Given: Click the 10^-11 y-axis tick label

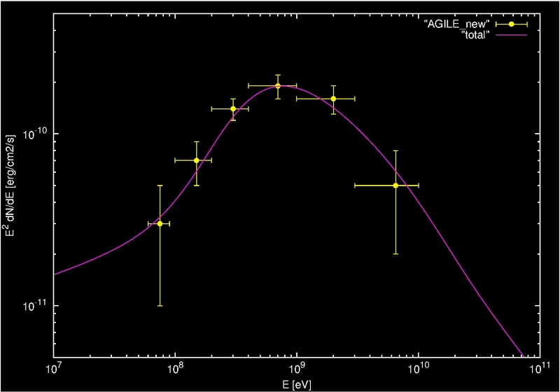Looking at the screenshot, I should 35,306.
